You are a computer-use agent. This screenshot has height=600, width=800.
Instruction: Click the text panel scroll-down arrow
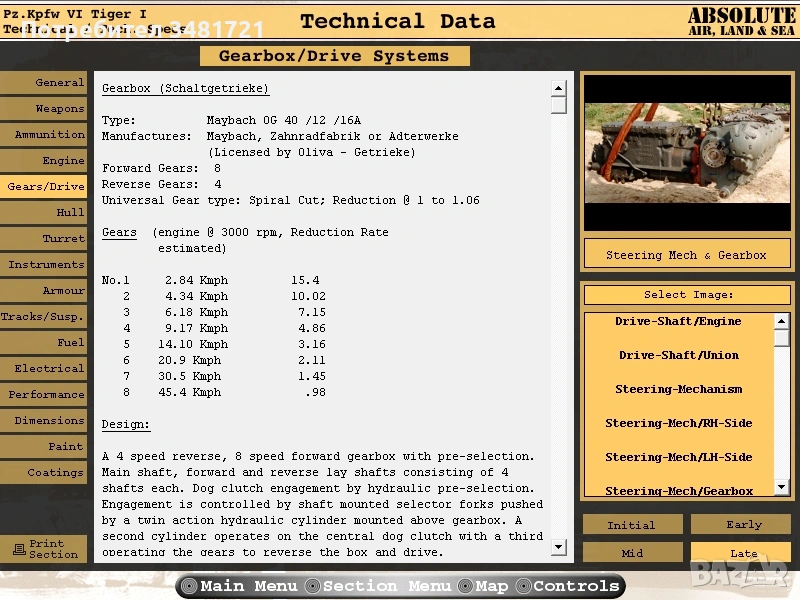coord(558,546)
